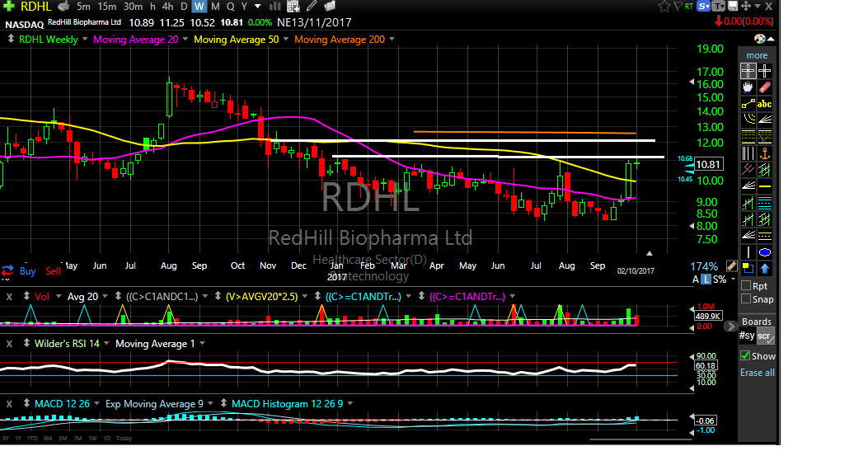Image resolution: width=868 pixels, height=451 pixels.
Task: Select the single vertical line tool
Action: coord(748,253)
